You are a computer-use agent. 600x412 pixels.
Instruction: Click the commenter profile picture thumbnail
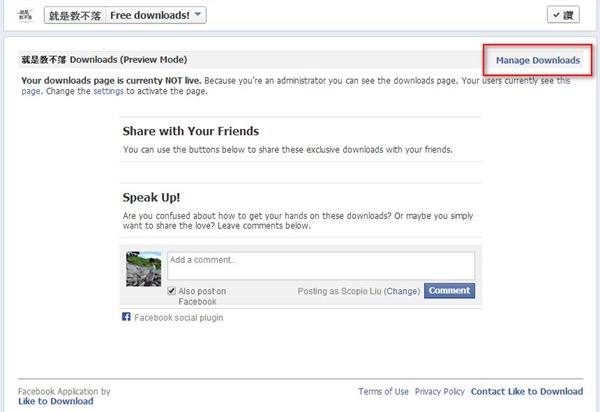[144, 269]
